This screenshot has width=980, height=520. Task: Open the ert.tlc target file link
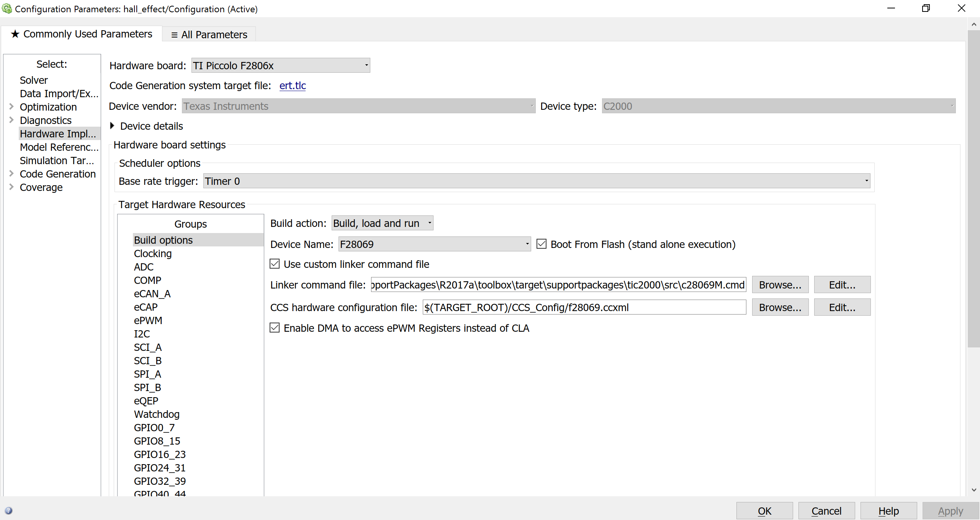coord(293,86)
